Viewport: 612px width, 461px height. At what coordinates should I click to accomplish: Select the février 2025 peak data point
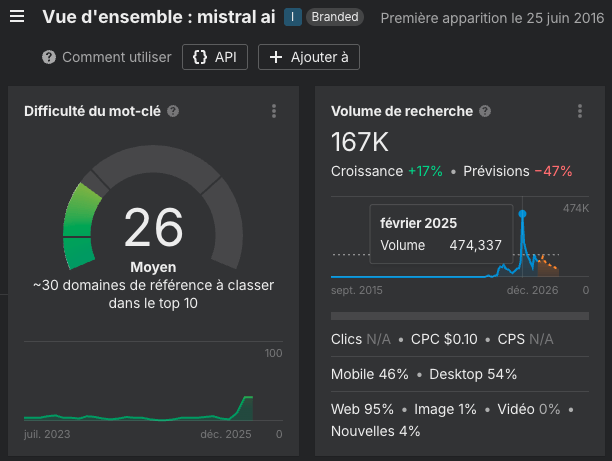[522, 213]
